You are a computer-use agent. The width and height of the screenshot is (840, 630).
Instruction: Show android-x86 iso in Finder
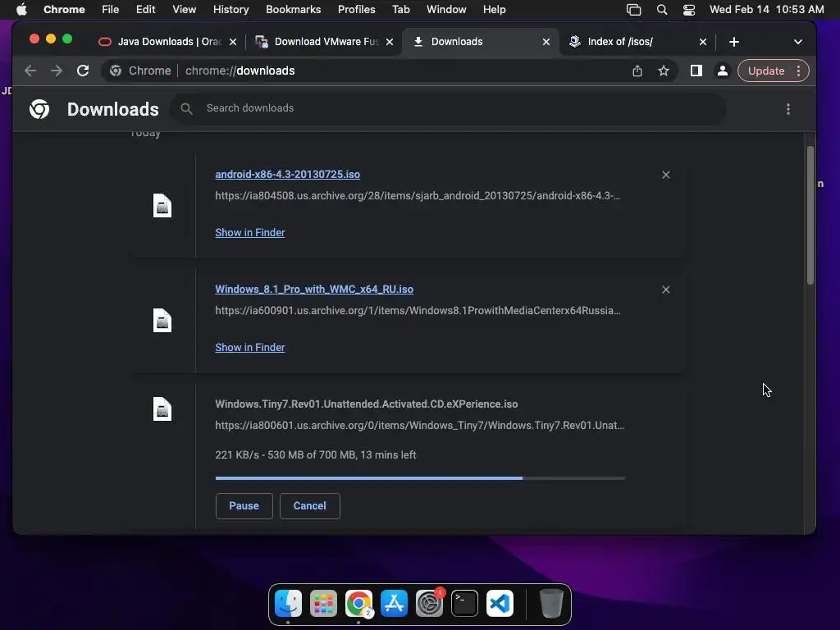pos(250,232)
